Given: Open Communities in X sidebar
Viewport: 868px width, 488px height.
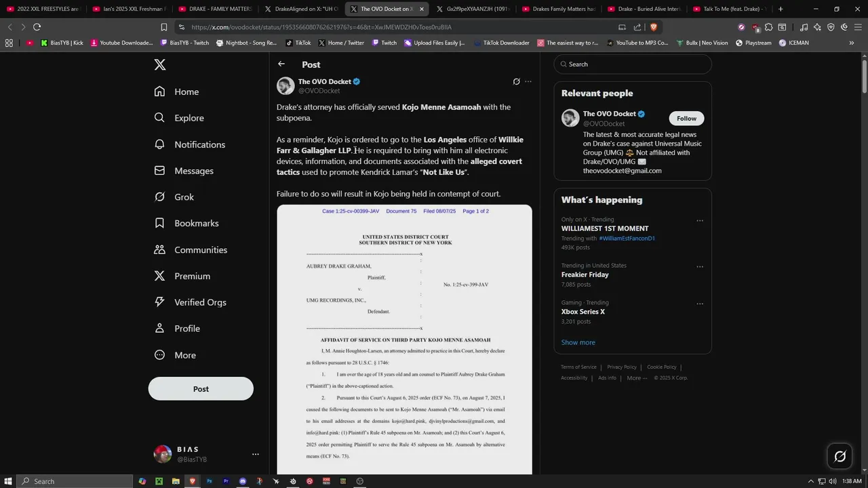Looking at the screenshot, I should (191, 249).
